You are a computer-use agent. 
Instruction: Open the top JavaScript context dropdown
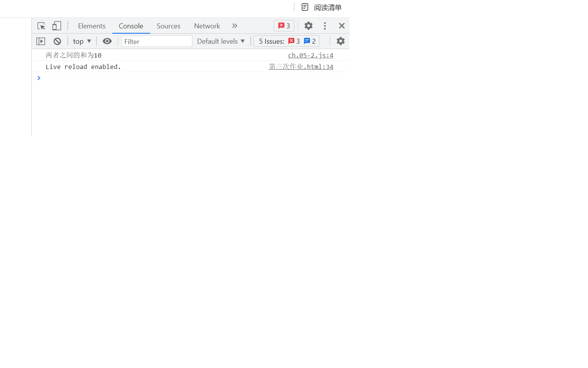click(82, 41)
